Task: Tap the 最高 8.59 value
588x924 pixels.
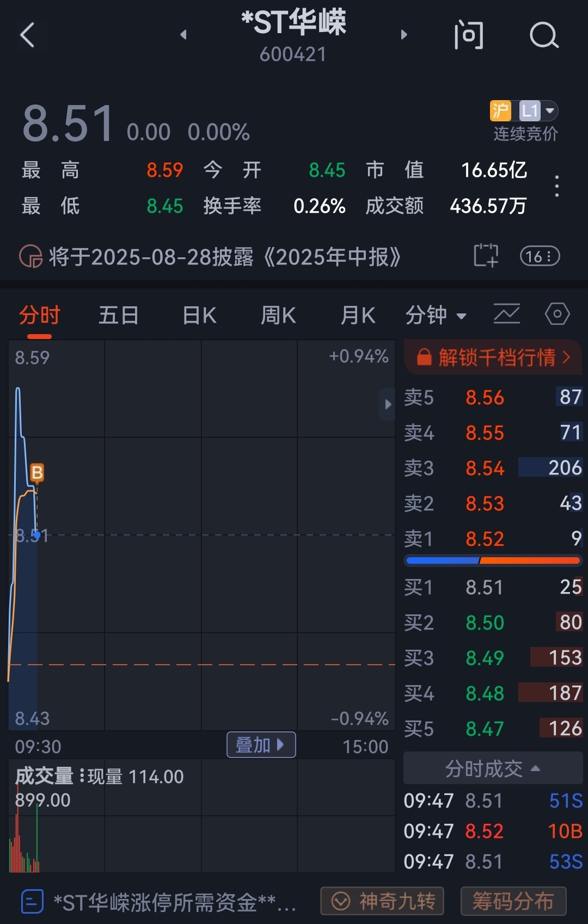Action: pos(165,170)
